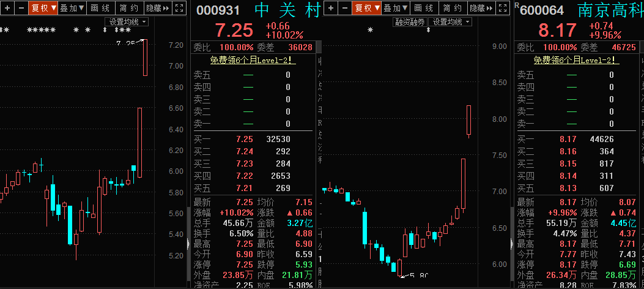Maximize the 南京高科 chart using fullscreen icon
644x289 pixels.
[x=503, y=8]
